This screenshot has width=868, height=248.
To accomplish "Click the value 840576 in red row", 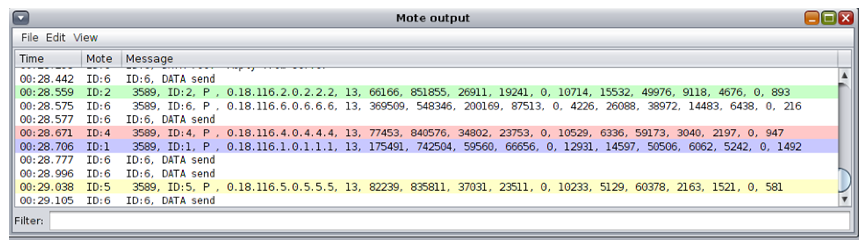I will tap(428, 133).
